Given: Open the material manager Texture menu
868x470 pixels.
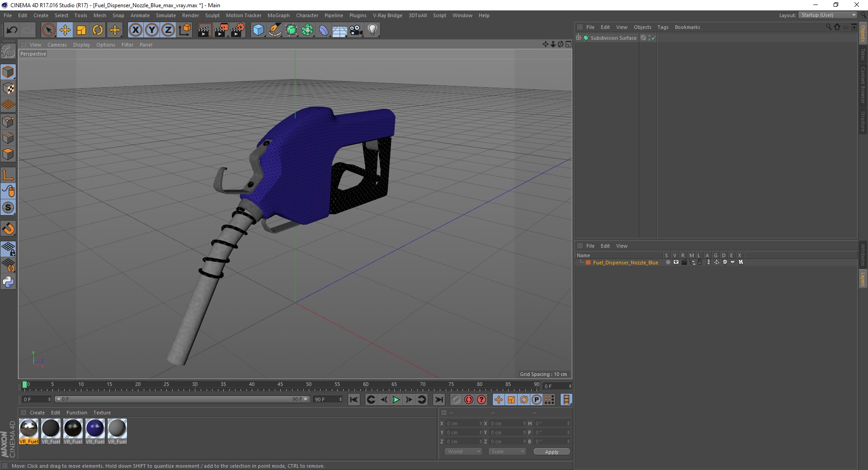Looking at the screenshot, I should [102, 413].
